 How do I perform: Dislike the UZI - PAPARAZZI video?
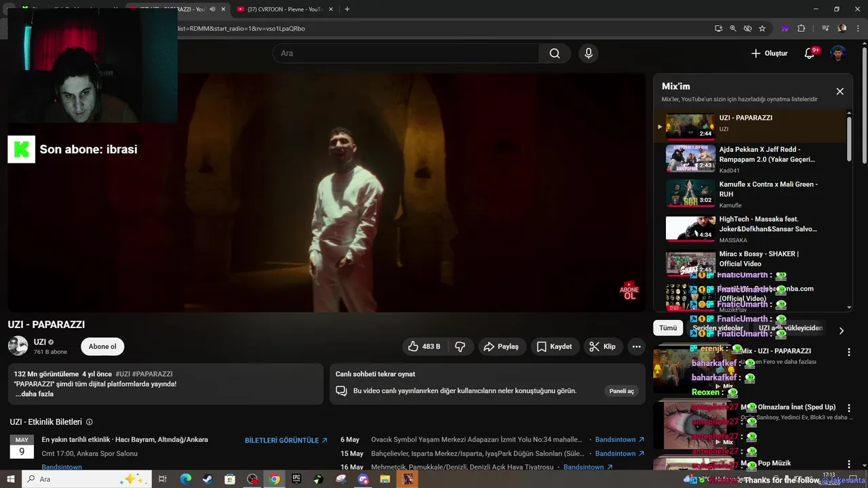pos(460,346)
